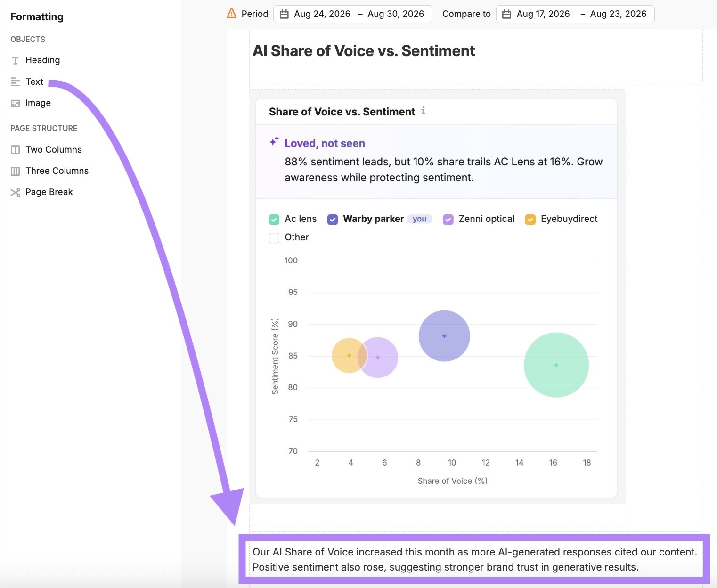Click the OBJECTS section label
The height and width of the screenshot is (588, 717).
click(x=28, y=39)
